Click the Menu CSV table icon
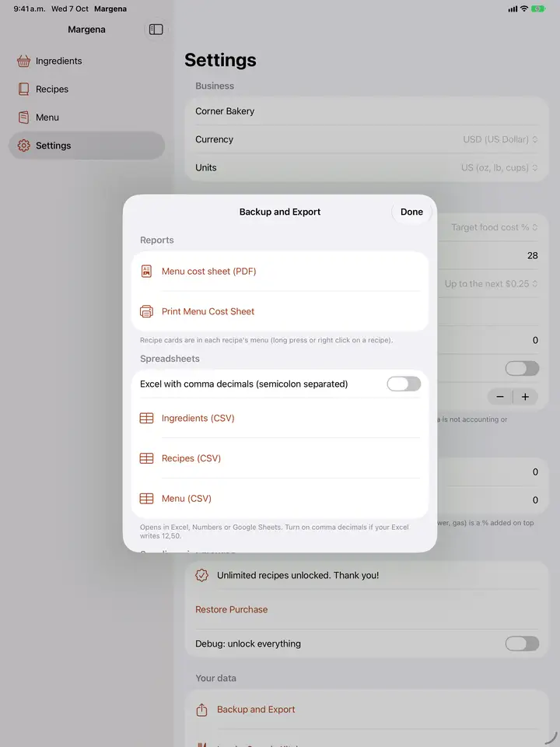Viewport: 560px width, 747px height. (x=146, y=499)
